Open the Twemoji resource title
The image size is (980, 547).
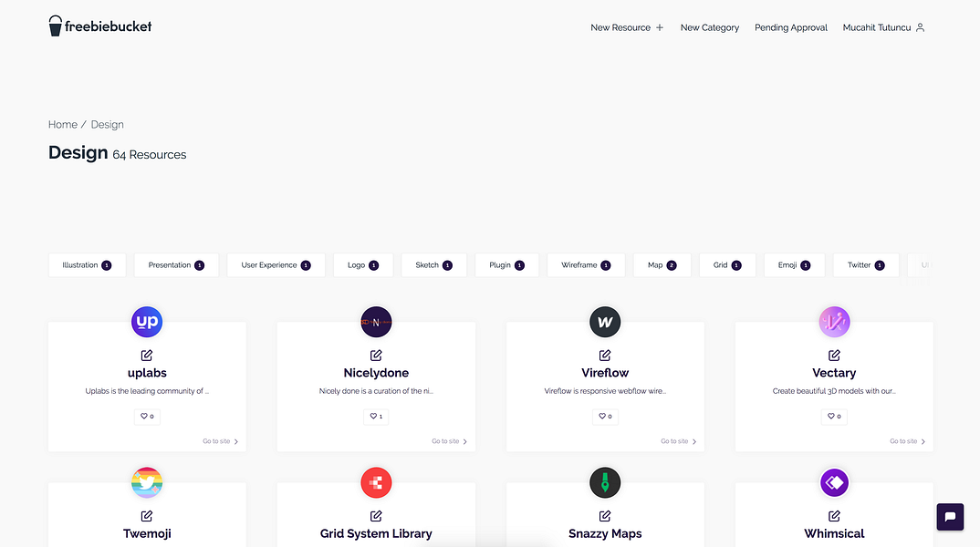coord(147,533)
